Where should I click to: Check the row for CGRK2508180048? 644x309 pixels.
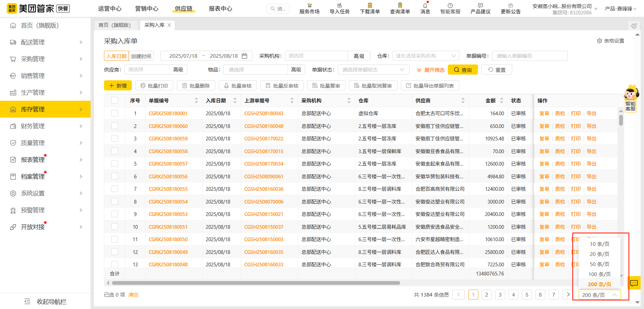pos(115,264)
